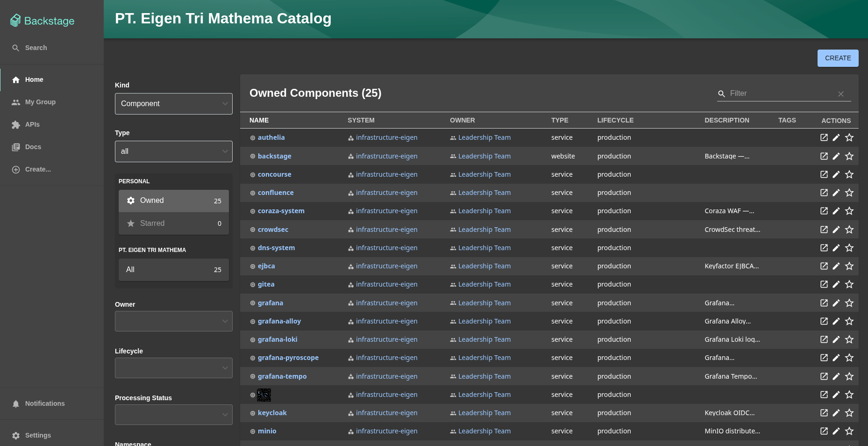Star the grafana-tempo component

click(x=849, y=376)
